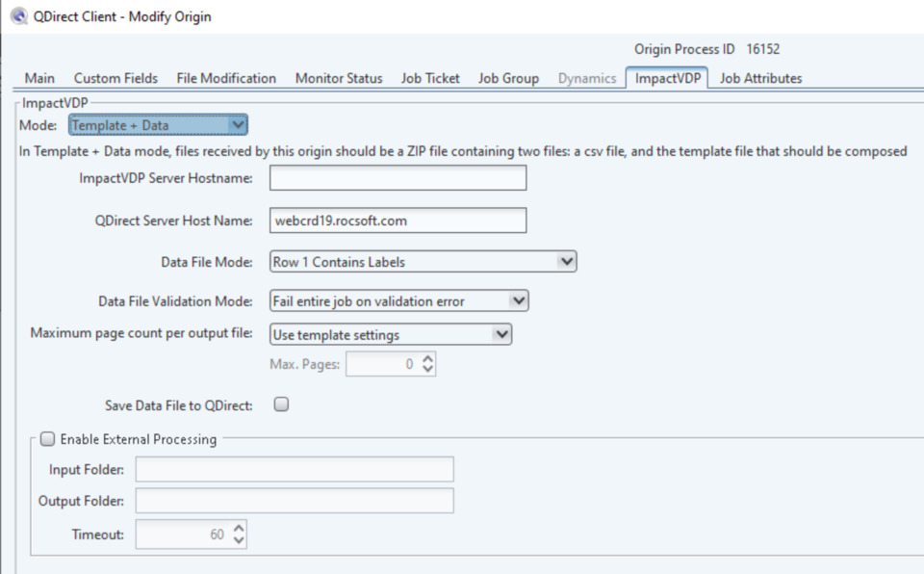Image resolution: width=924 pixels, height=574 pixels.
Task: Decrease Timeout value with down arrow
Action: [239, 540]
